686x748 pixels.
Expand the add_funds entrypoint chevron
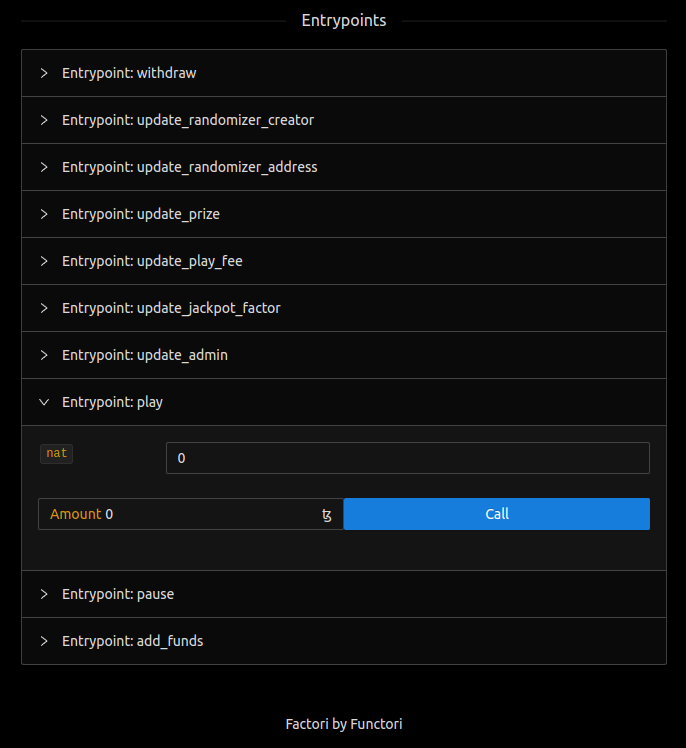44,641
